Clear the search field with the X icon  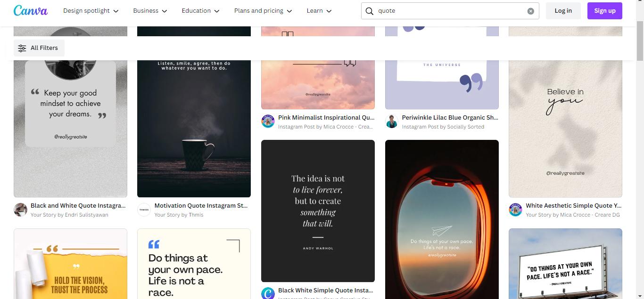click(x=530, y=11)
